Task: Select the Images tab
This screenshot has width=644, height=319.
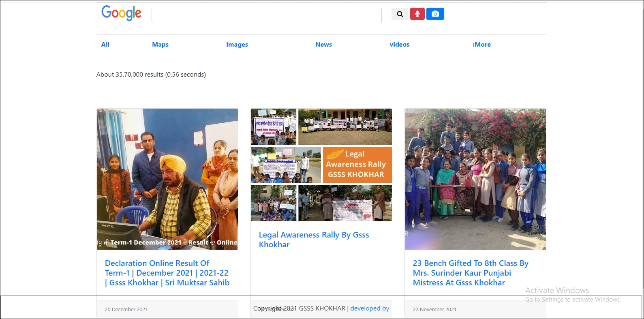Action: click(x=237, y=45)
